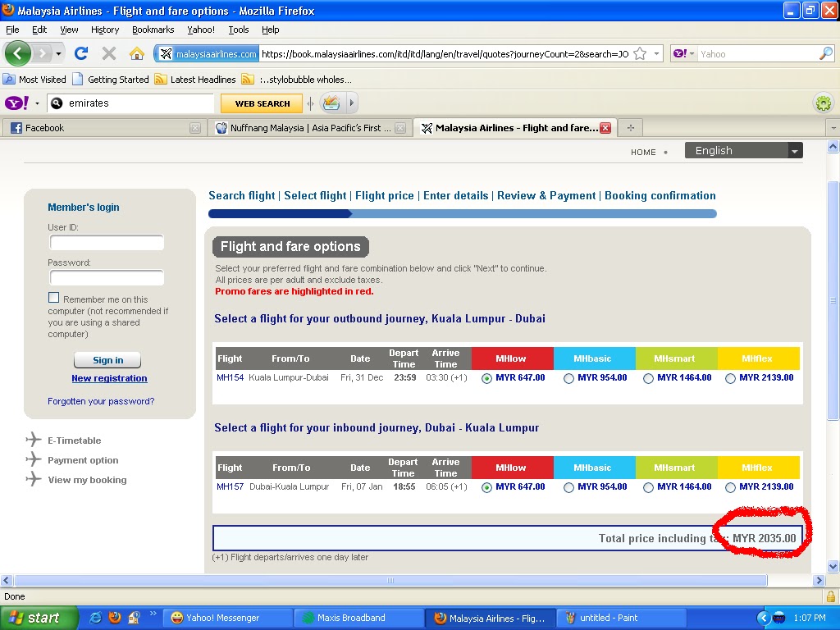Open the File menu
Screen dimensions: 840x630
12,30
